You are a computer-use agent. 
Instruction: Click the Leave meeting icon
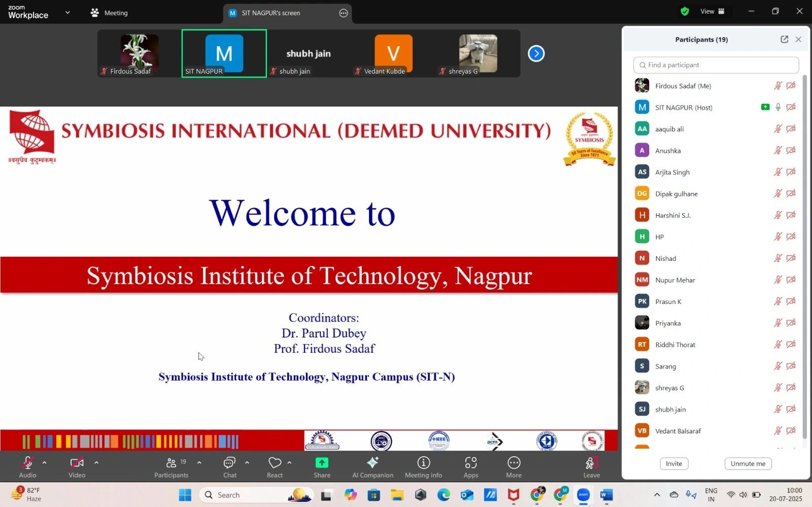591,466
